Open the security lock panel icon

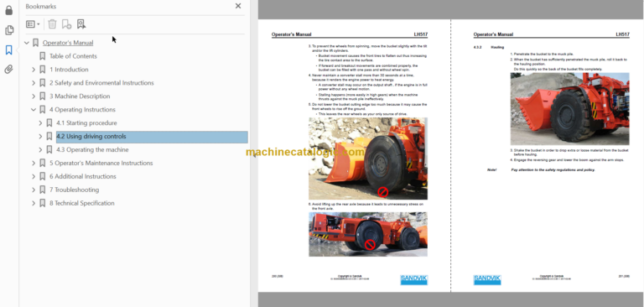click(x=8, y=10)
